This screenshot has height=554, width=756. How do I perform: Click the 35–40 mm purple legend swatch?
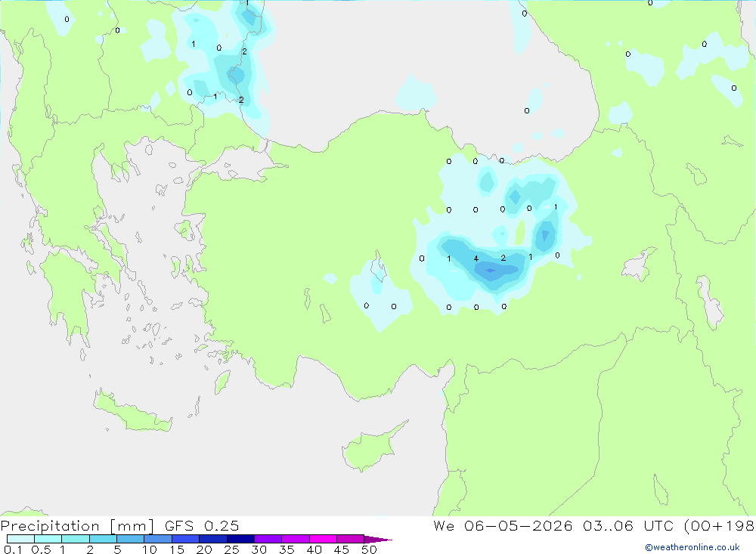click(296, 539)
